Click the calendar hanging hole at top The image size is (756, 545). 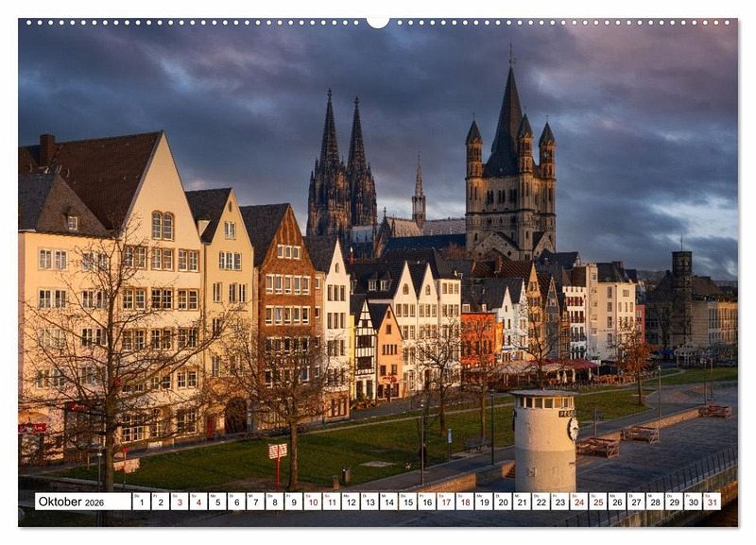378,22
